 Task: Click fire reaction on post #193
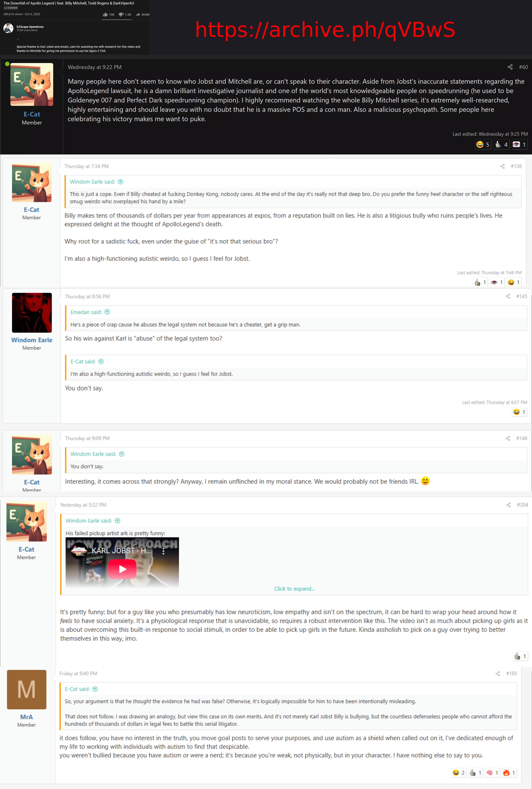[509, 773]
